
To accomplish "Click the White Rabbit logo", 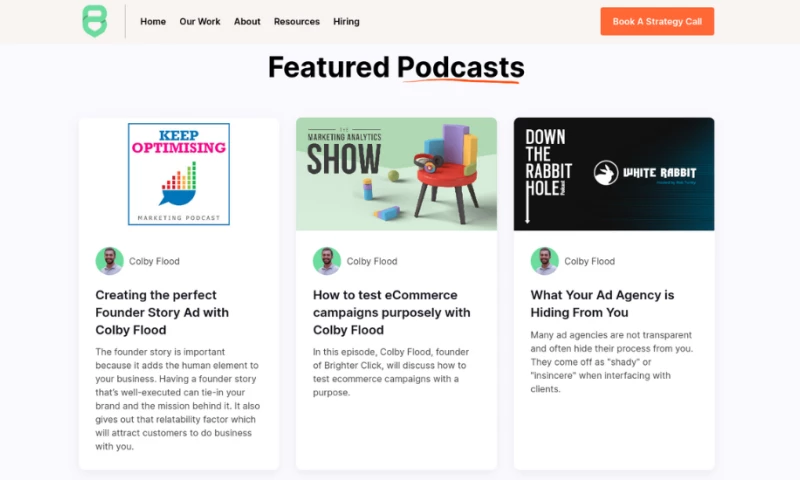I will click(645, 174).
